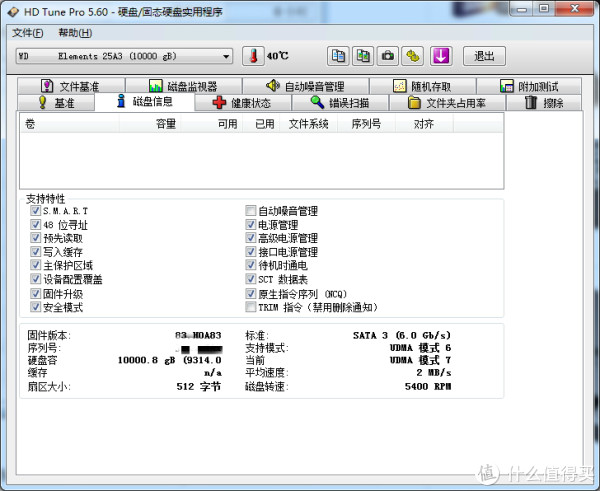Click the 已用 column header

[261, 124]
